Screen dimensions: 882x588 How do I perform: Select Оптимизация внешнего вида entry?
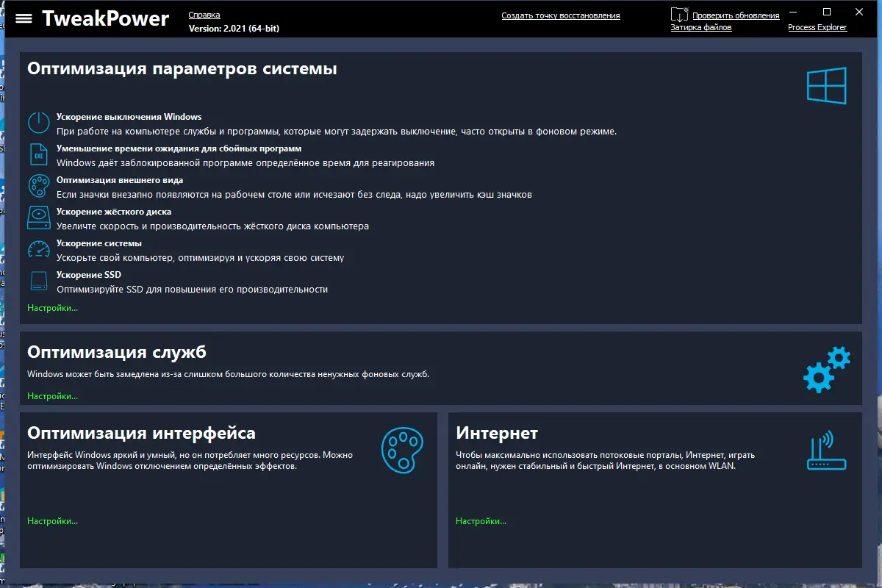click(x=120, y=180)
